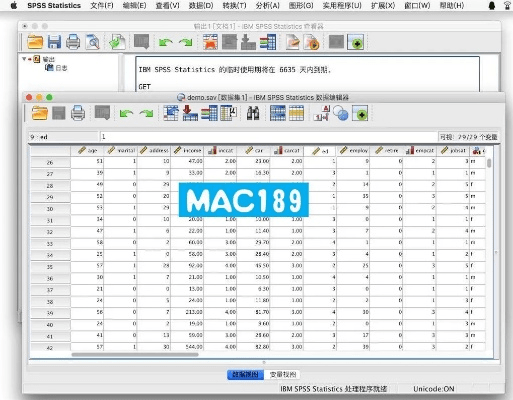Select the jobsat column header
Screen dimensions: 513x400
[453, 151]
